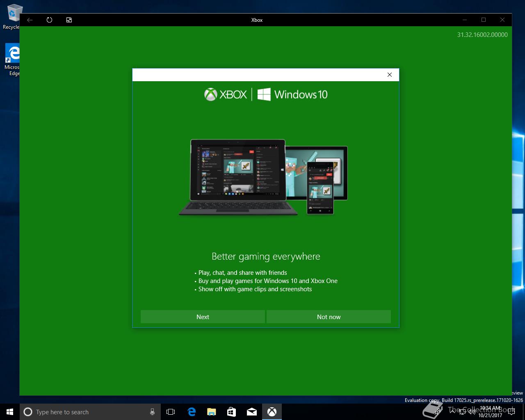Viewport: 525px width, 420px height.
Task: Click the version number 31.32.16002.00000
Action: [x=482, y=35]
